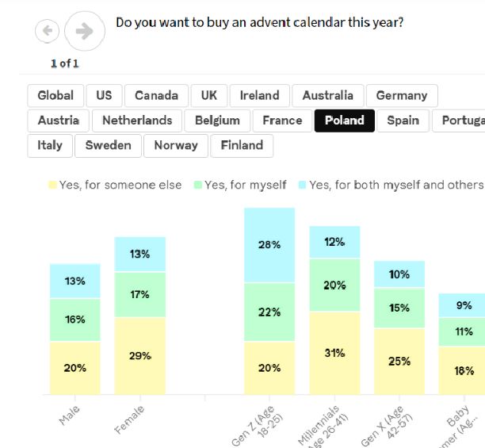Show results for Sweden
485x448 pixels.
108,146
